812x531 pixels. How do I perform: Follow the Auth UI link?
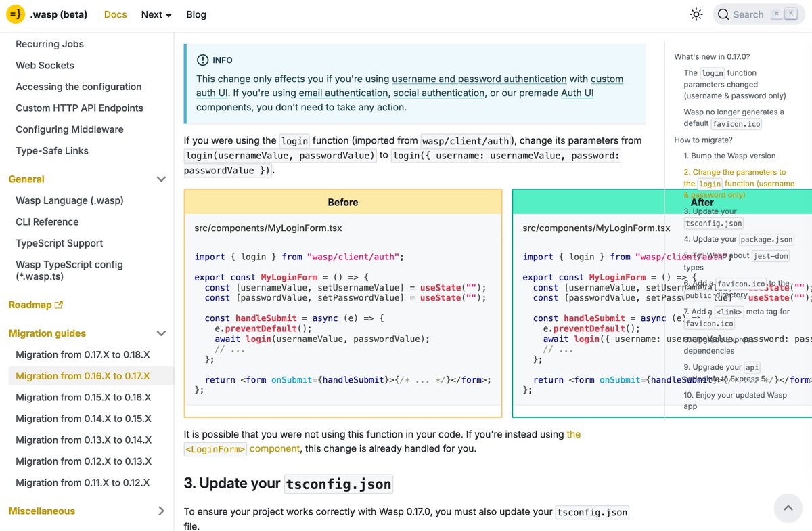click(577, 93)
